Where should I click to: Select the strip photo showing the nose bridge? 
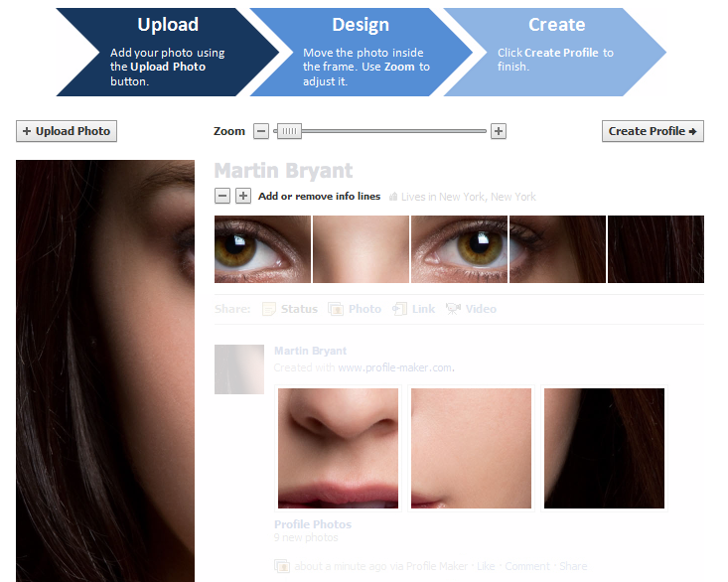(x=362, y=249)
